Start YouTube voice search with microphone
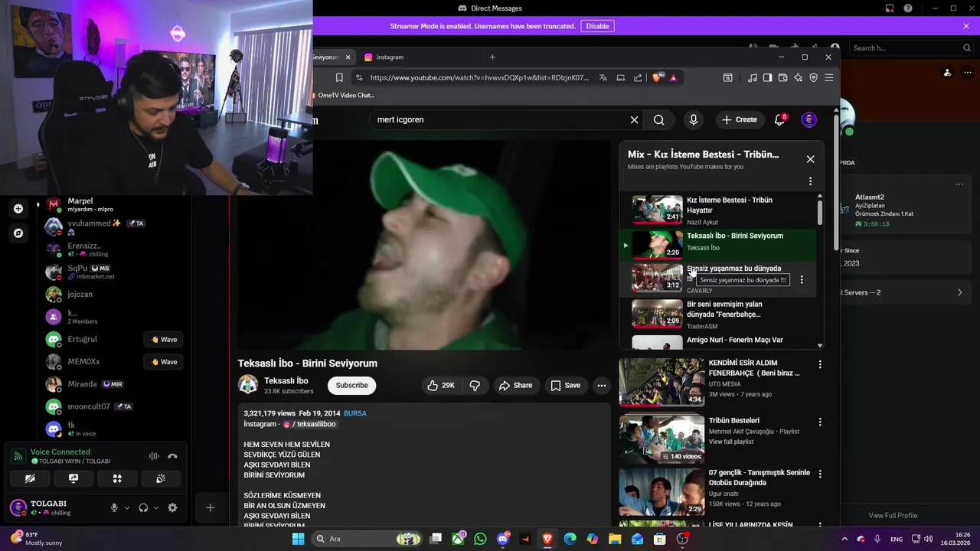This screenshot has width=980, height=551. [694, 119]
